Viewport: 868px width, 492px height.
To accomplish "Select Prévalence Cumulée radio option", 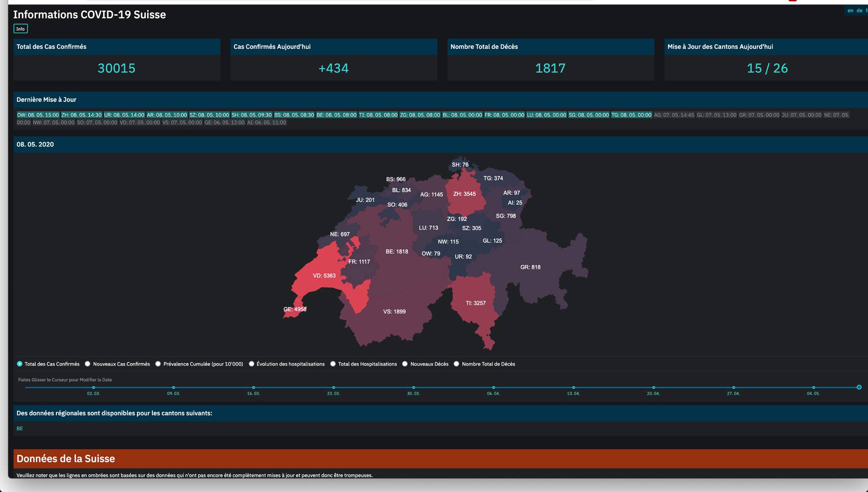I will pos(158,364).
